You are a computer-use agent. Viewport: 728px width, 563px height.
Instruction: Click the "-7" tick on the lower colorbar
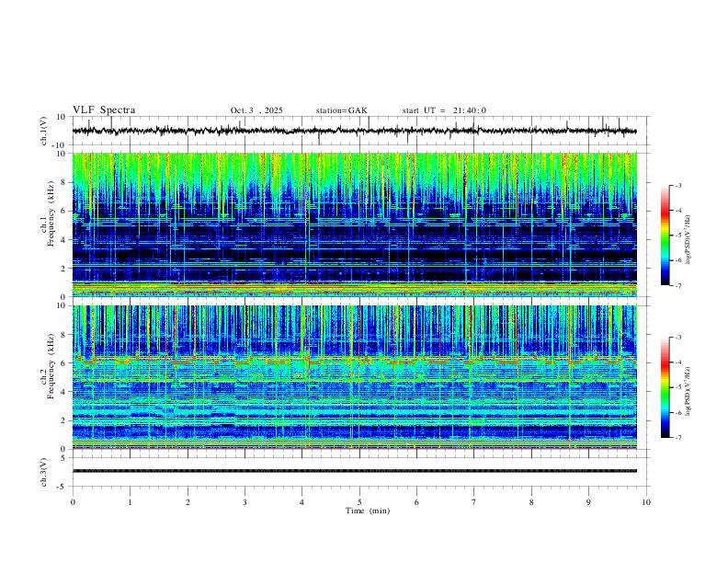[x=677, y=437]
